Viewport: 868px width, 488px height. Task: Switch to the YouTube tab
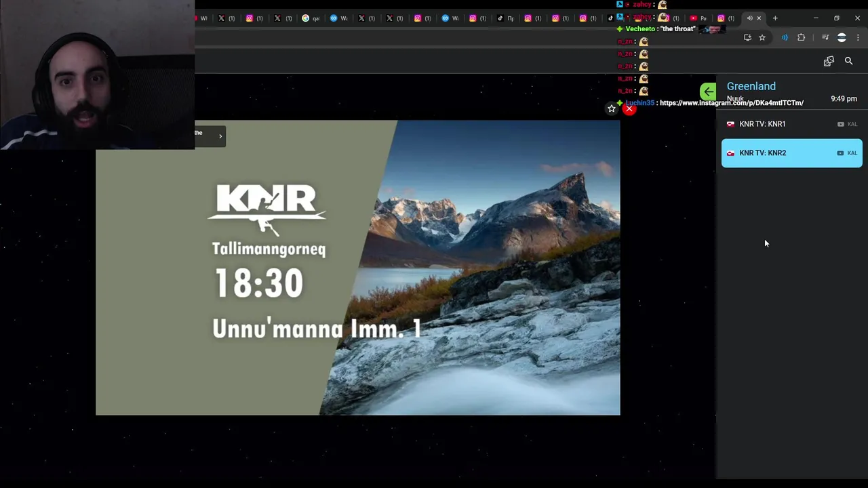click(x=698, y=18)
